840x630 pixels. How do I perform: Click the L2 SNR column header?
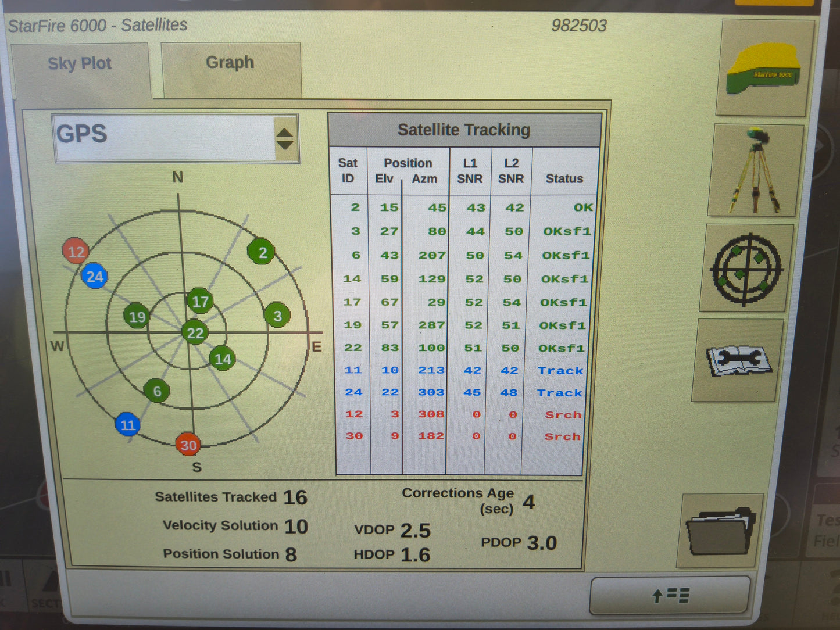511,171
